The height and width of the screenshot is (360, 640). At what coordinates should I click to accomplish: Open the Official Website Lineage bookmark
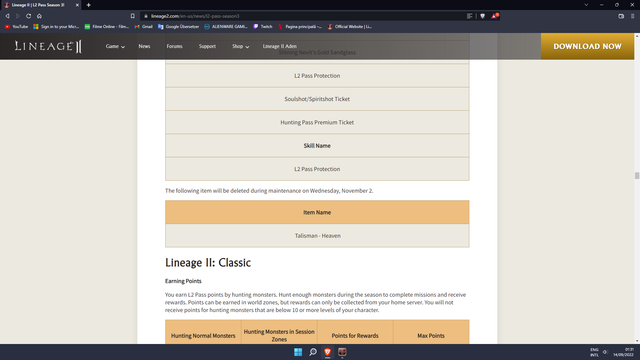[x=349, y=27]
